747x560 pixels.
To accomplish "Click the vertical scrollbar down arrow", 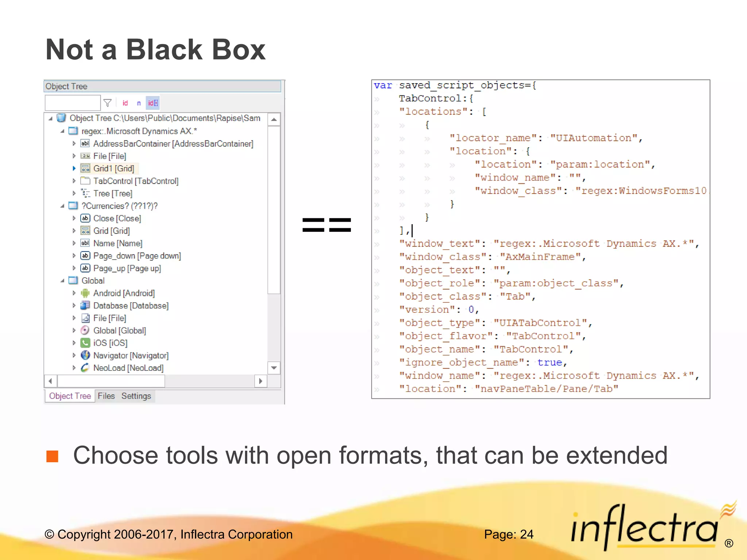I will pyautogui.click(x=274, y=368).
